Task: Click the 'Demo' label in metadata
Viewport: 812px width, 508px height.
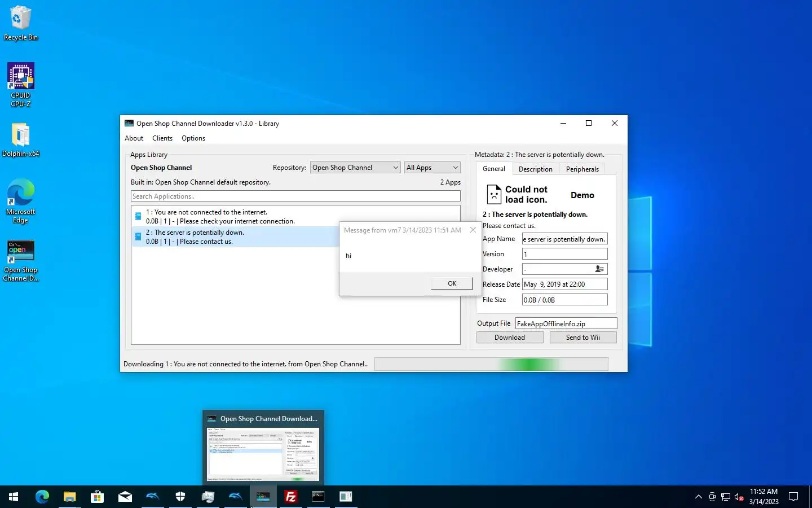Action: pyautogui.click(x=582, y=195)
